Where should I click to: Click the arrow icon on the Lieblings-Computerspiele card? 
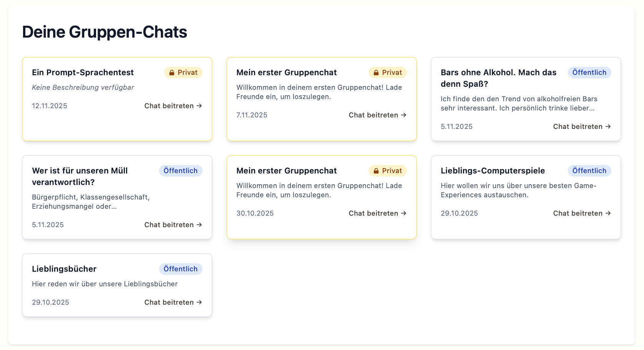tap(608, 213)
